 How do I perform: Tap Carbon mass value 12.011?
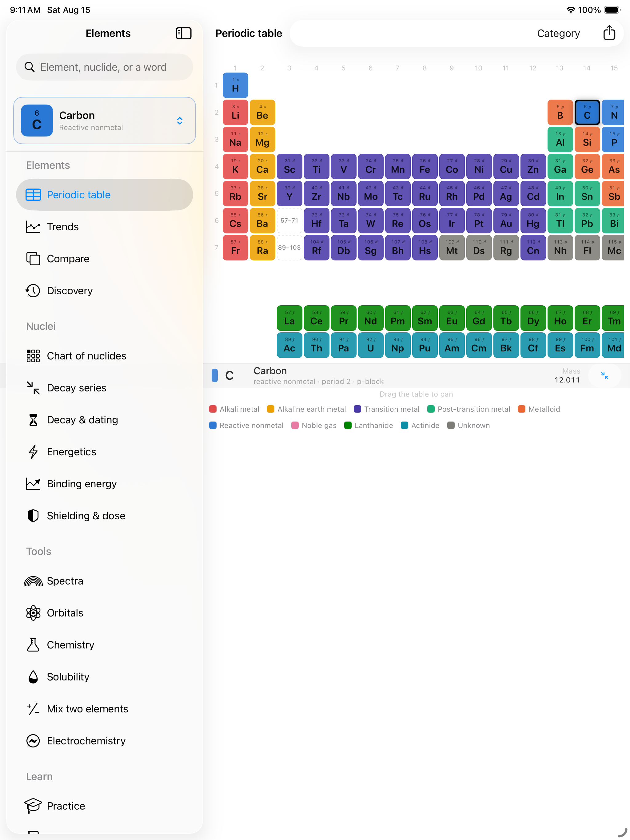pyautogui.click(x=567, y=380)
